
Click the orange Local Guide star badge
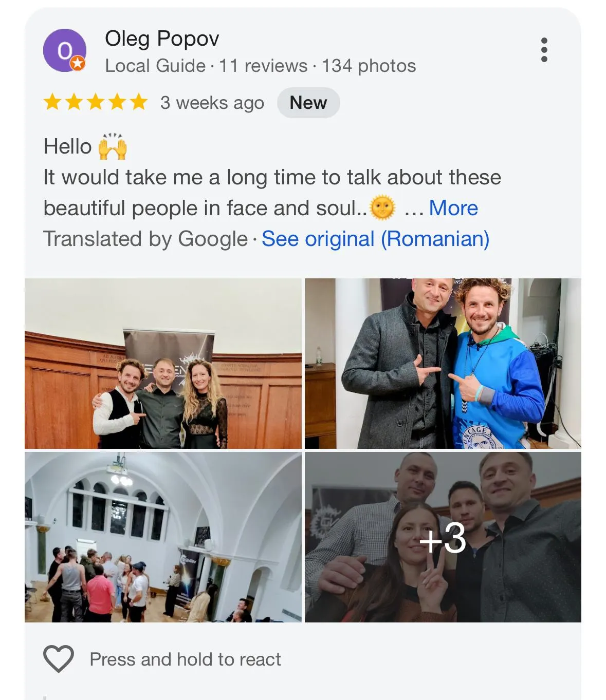[78, 63]
